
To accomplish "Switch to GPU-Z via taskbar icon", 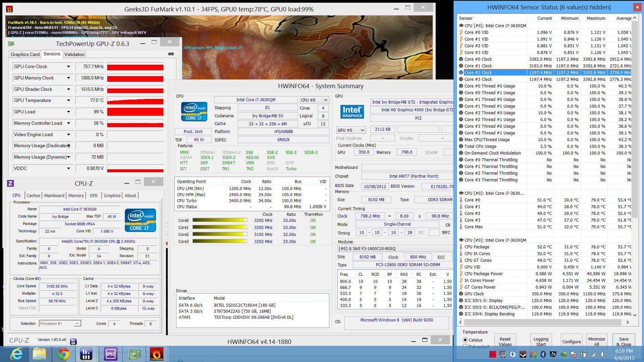I will pos(134,354).
